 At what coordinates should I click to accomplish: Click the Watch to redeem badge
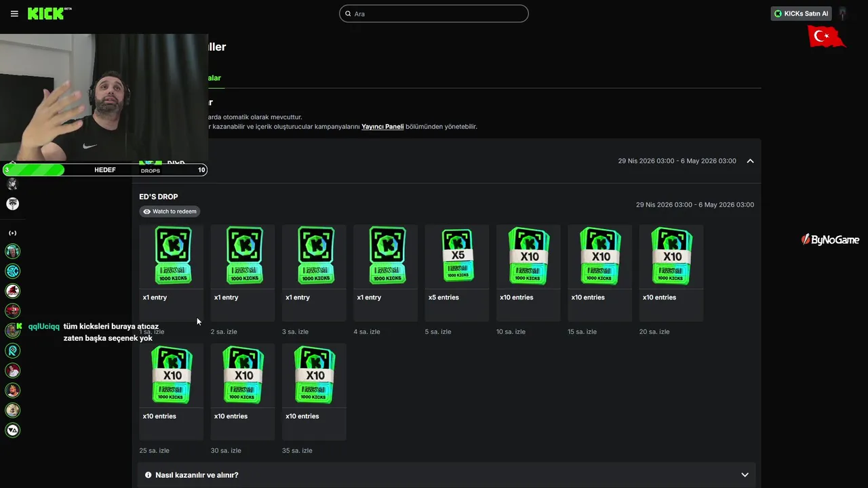170,211
